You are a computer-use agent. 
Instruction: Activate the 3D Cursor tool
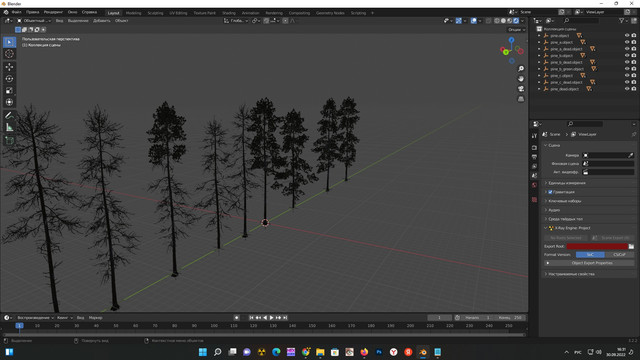click(x=9, y=54)
